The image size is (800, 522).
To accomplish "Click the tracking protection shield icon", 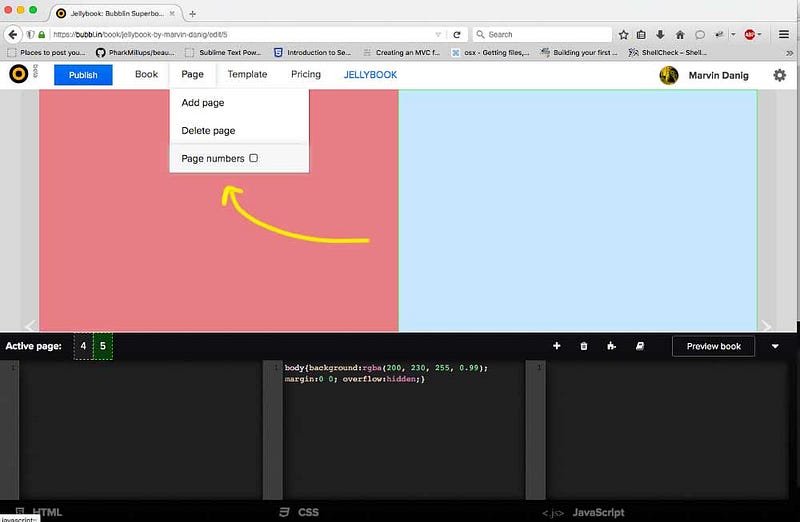I will [31, 35].
